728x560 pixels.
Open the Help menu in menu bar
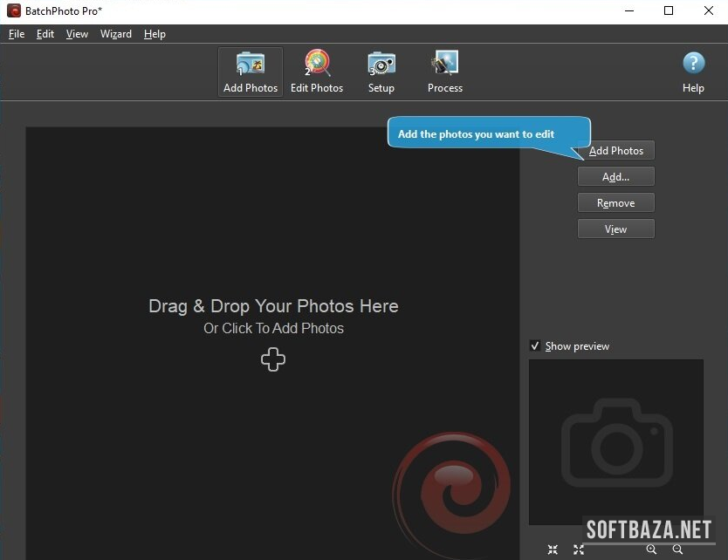pyautogui.click(x=155, y=34)
